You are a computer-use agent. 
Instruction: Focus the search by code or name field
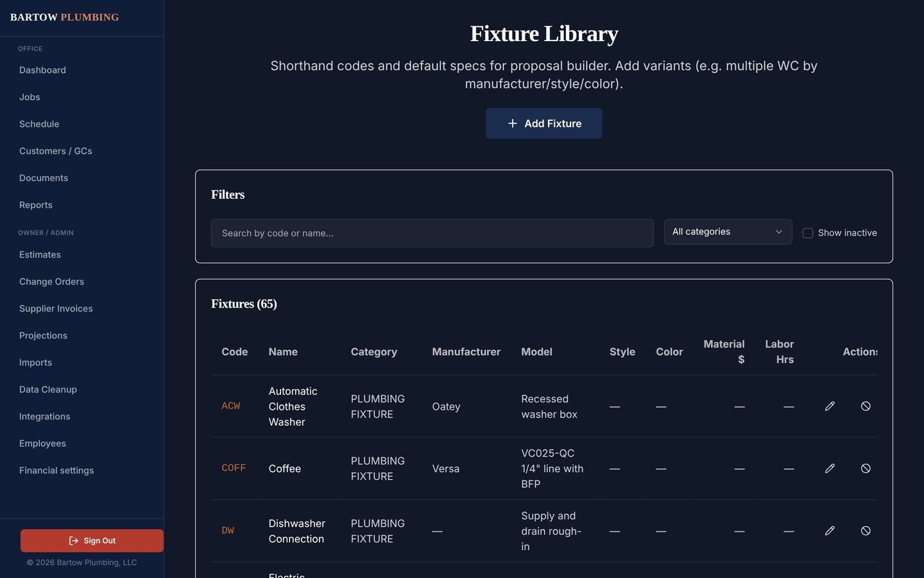432,233
